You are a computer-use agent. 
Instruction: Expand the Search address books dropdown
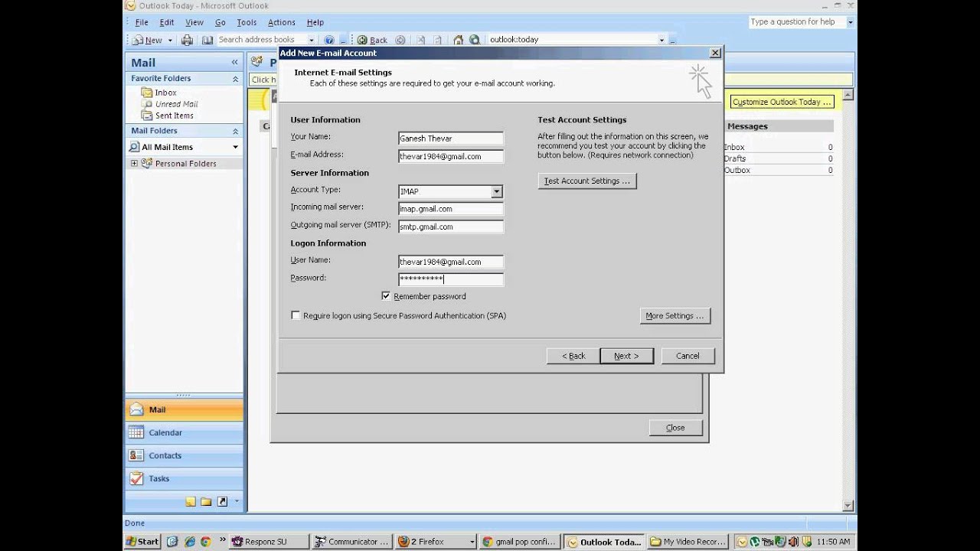coord(311,40)
